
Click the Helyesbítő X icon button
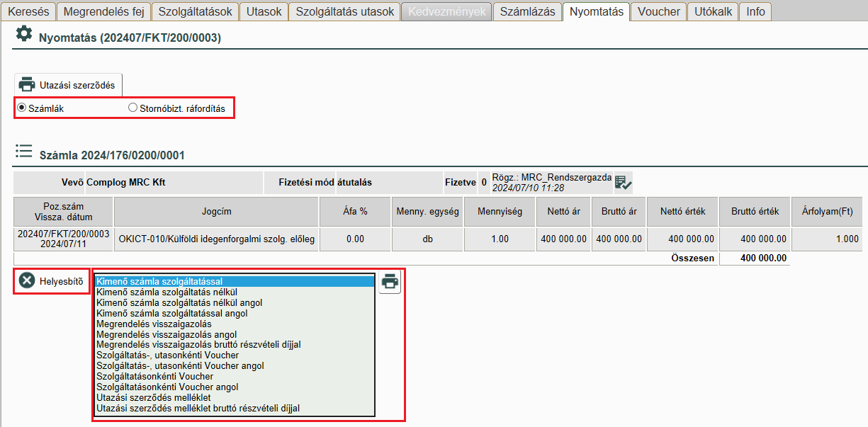coord(27,281)
